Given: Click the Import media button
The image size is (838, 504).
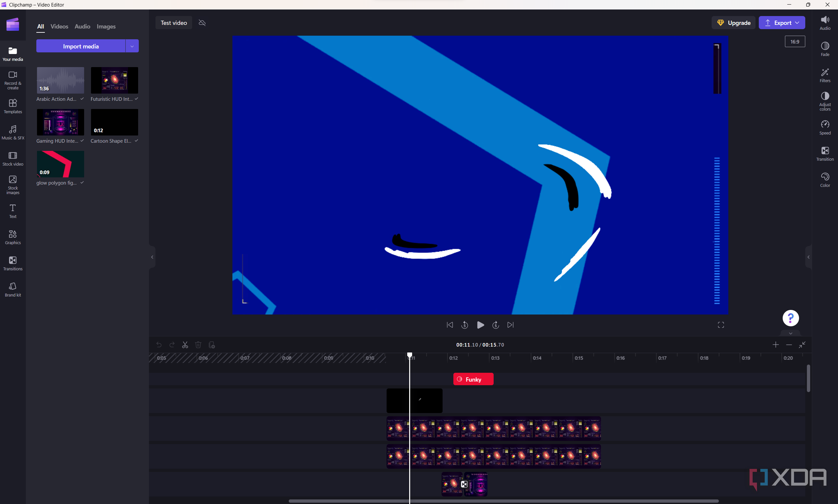Looking at the screenshot, I should pyautogui.click(x=81, y=46).
